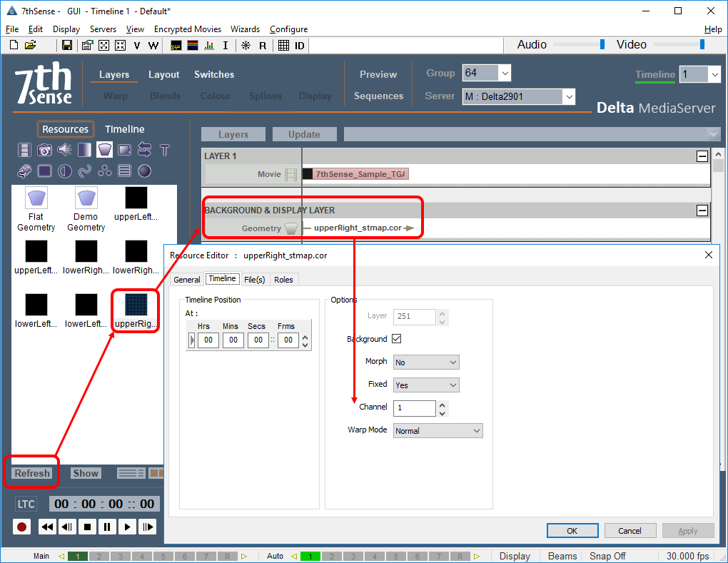Open the Timeline number dropdown
This screenshot has width=728, height=563.
(714, 74)
